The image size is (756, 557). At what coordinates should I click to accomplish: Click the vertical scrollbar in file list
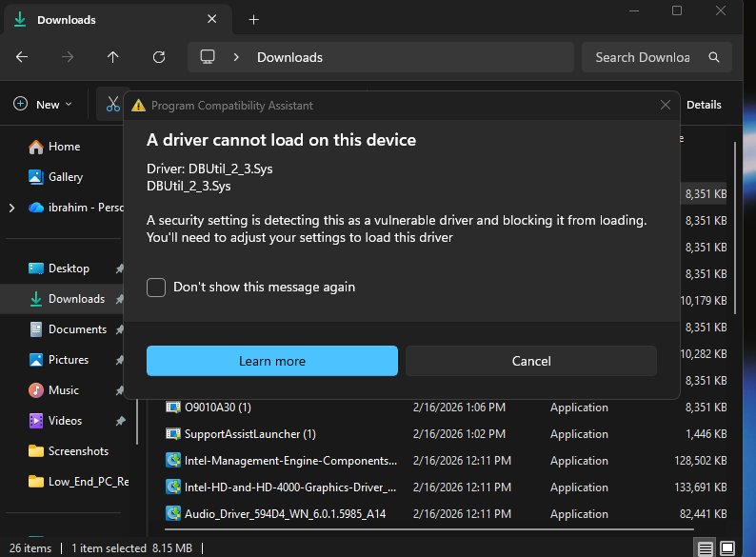736,229
